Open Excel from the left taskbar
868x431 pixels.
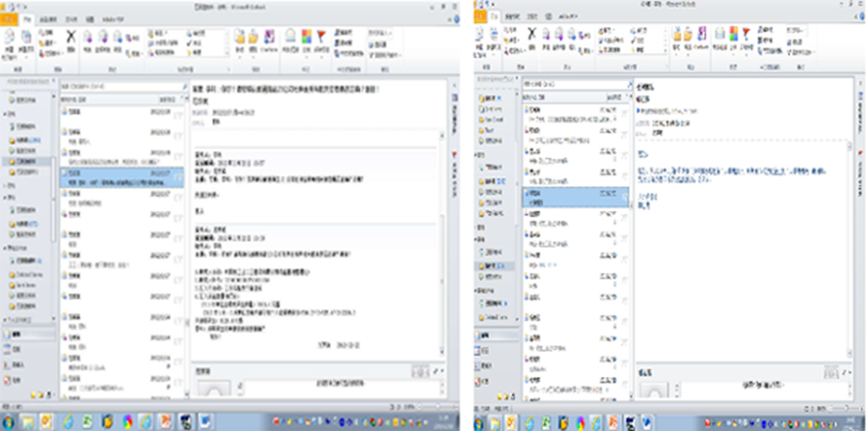tap(88, 422)
